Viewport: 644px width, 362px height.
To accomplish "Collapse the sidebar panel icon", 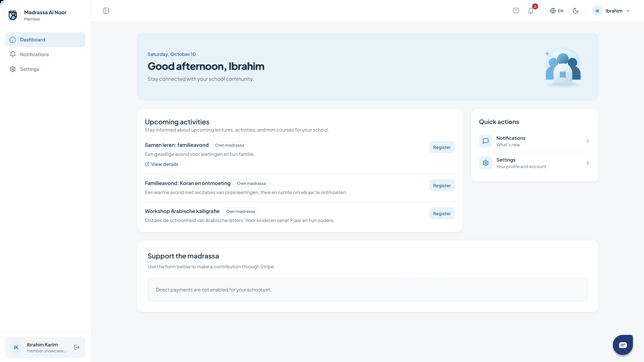I will (x=106, y=11).
